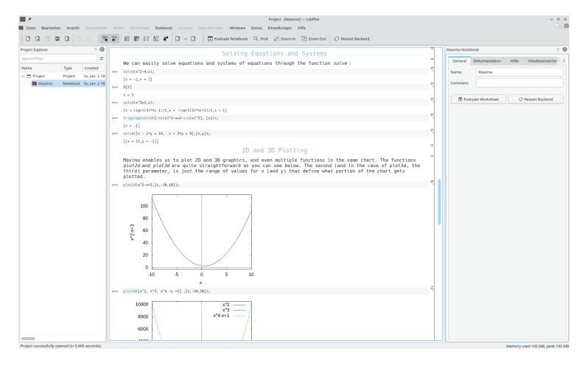Float the Maxima Notebook properties panel
Viewport: 588px width, 371px height.
pyautogui.click(x=558, y=49)
